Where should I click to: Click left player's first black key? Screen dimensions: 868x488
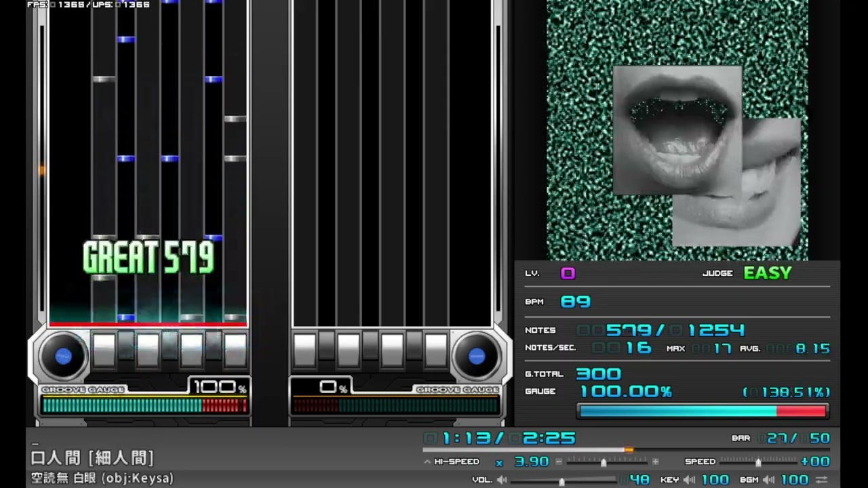pyautogui.click(x=126, y=346)
